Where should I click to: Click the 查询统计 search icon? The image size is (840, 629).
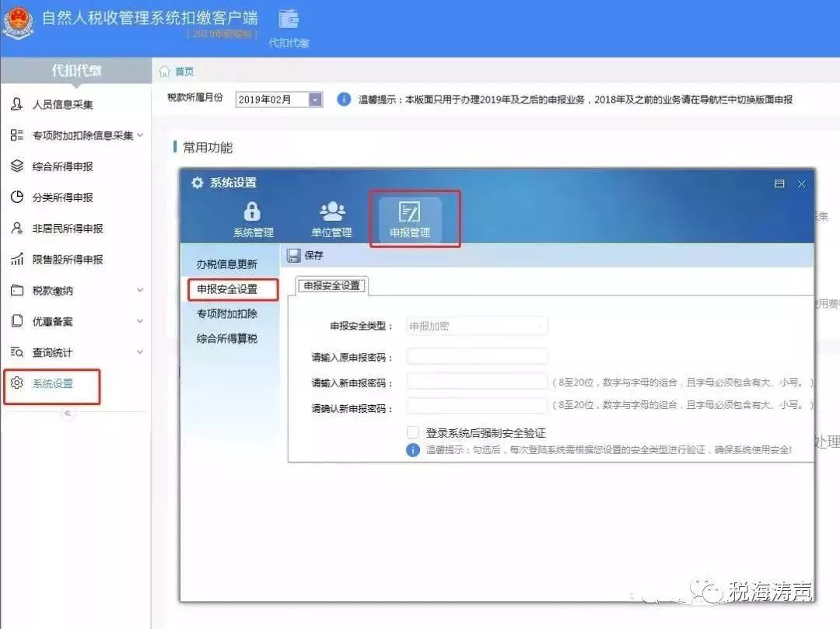(16, 351)
